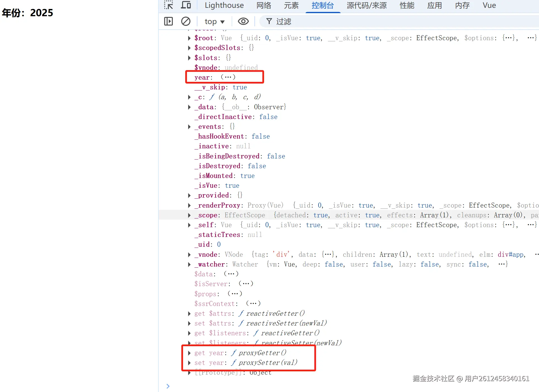539x392 pixels.
Task: Expand set year proxySetter function
Action: click(189, 363)
